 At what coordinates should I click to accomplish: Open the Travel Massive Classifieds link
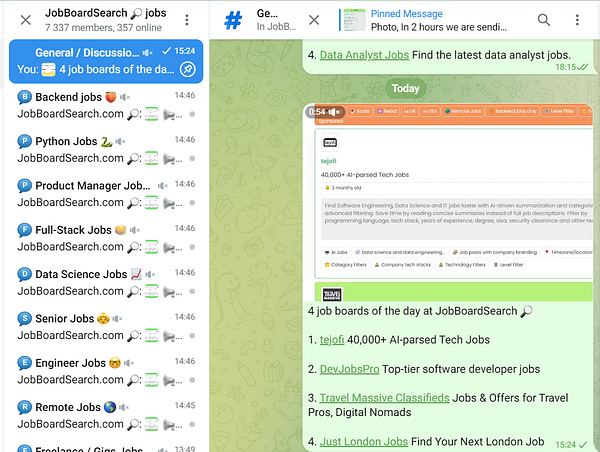click(384, 398)
